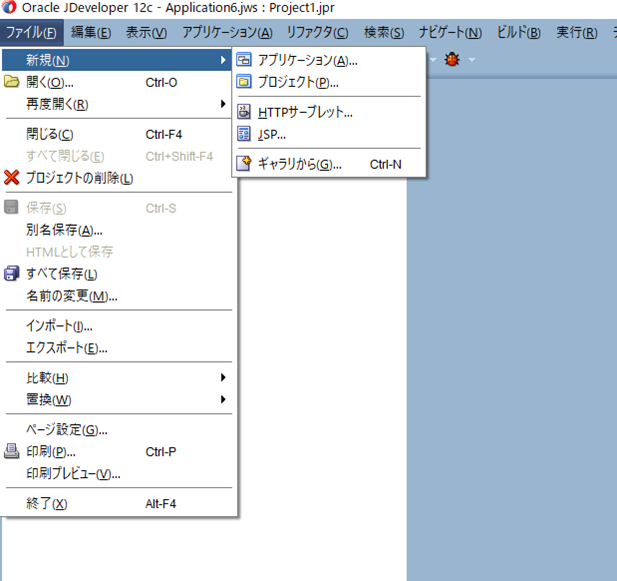Click the Application icon in New submenu
Viewport: 617px width, 581px height.
(x=244, y=61)
